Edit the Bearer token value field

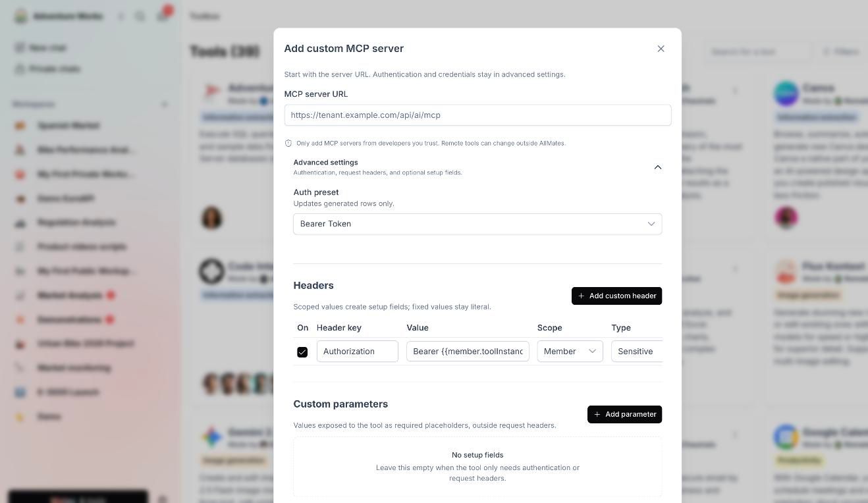coord(468,352)
